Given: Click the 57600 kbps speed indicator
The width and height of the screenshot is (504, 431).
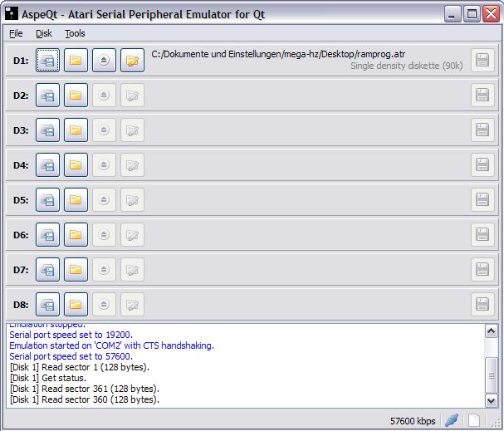Looking at the screenshot, I should [x=413, y=421].
